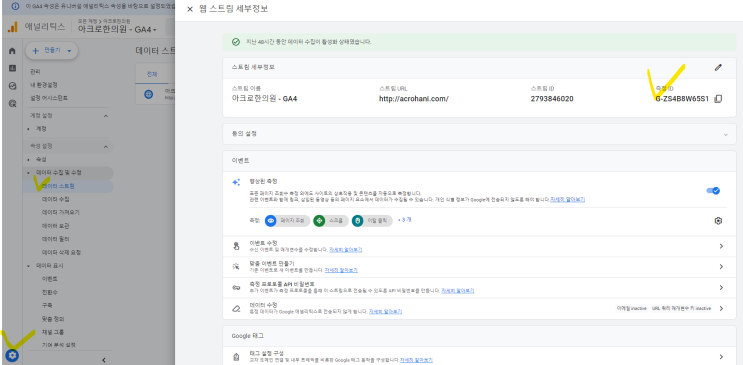Edit stream details with the pencil icon
This screenshot has height=365, width=743.
[x=718, y=67]
